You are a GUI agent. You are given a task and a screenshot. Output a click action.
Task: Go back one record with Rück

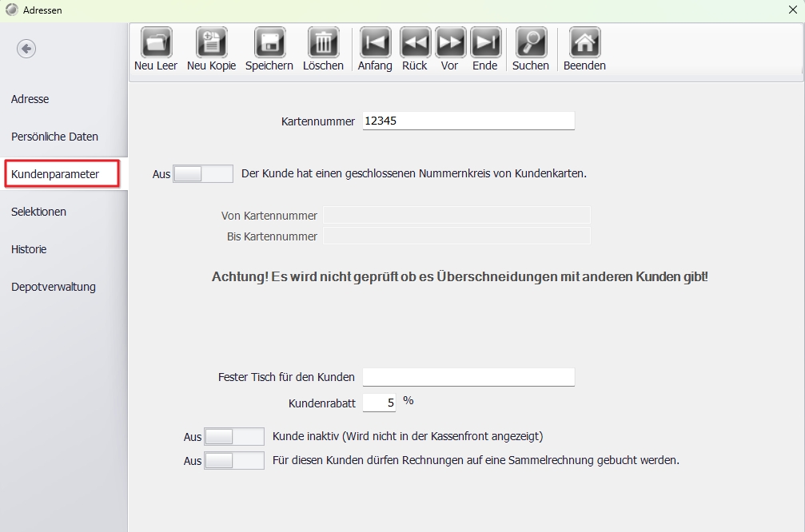pos(416,42)
